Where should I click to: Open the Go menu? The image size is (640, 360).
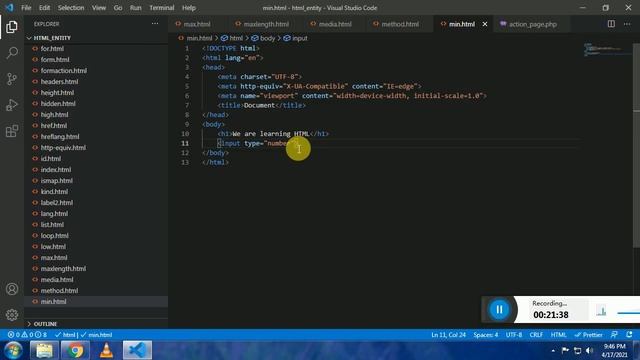coord(118,8)
